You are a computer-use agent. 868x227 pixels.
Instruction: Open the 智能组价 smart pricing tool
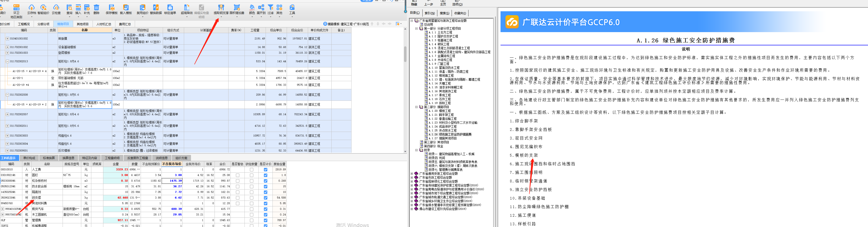[x=43, y=9]
